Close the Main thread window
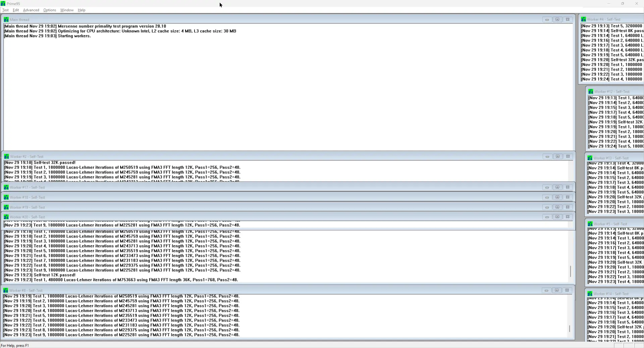 (568, 19)
